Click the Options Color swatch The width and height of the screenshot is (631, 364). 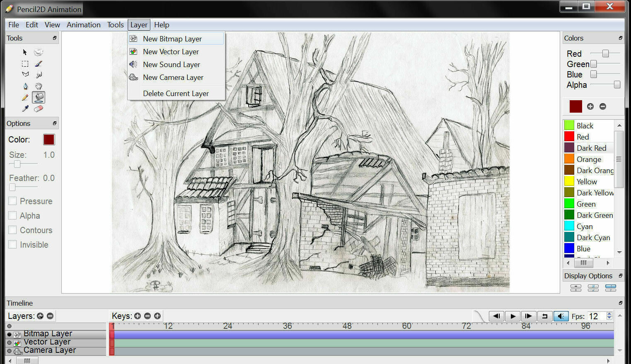49,140
